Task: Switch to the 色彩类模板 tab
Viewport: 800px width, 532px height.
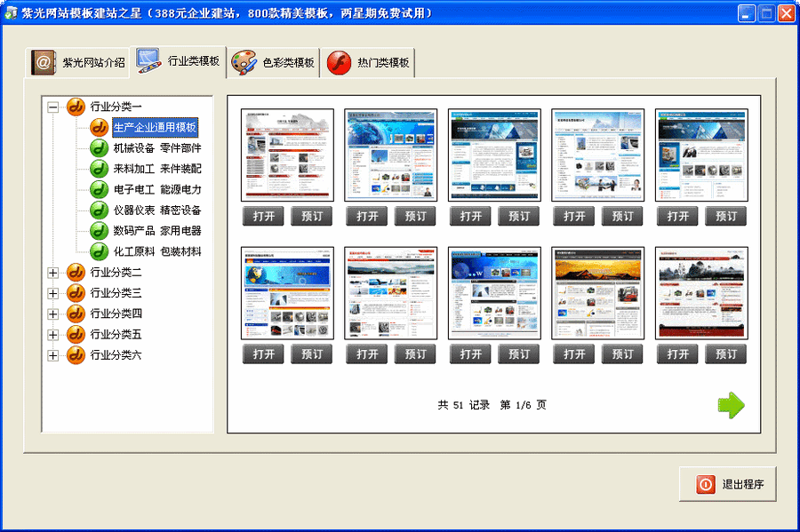Action: [273, 62]
